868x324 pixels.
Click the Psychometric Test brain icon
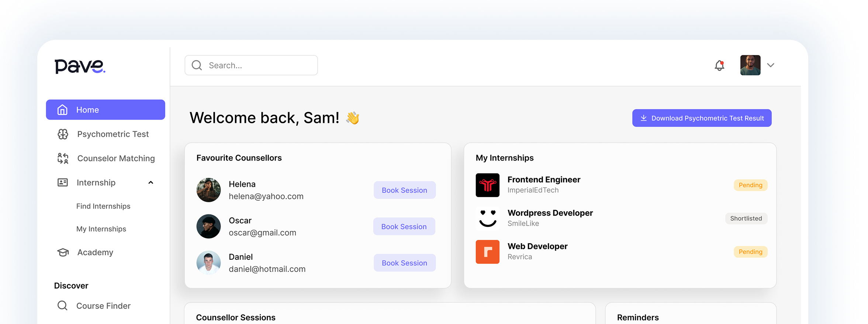coord(63,134)
